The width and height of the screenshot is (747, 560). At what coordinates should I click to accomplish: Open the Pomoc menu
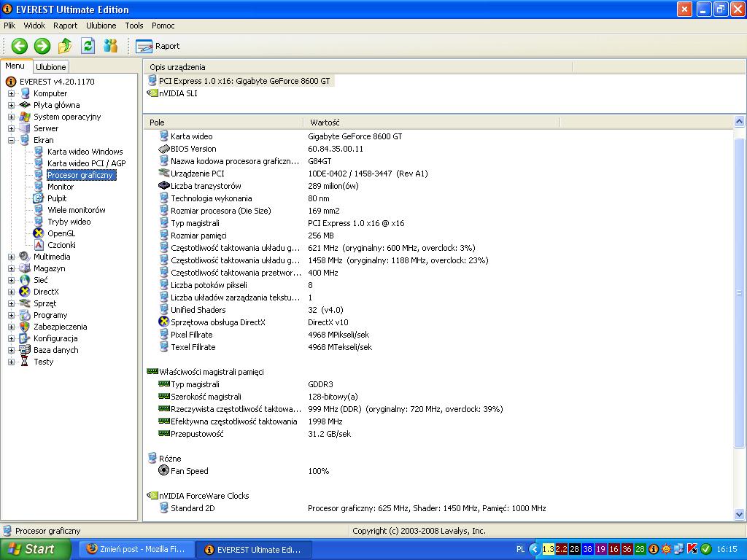tap(163, 26)
